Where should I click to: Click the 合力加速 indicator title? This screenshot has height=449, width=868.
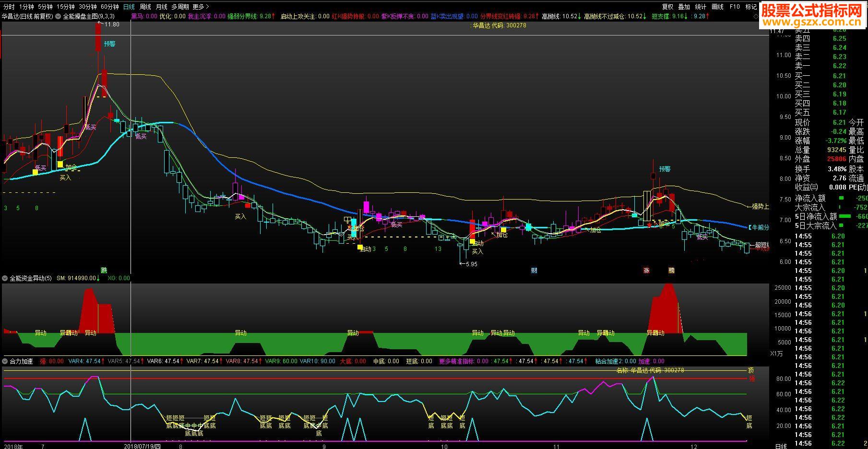click(x=21, y=361)
